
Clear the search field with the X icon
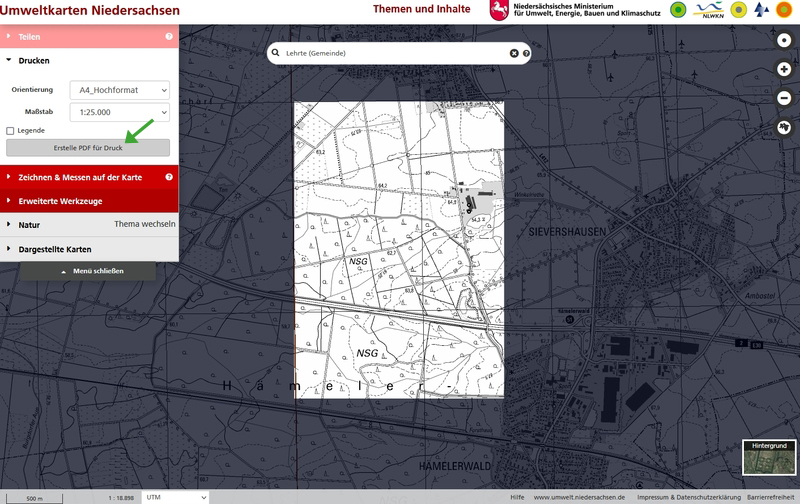pos(514,53)
